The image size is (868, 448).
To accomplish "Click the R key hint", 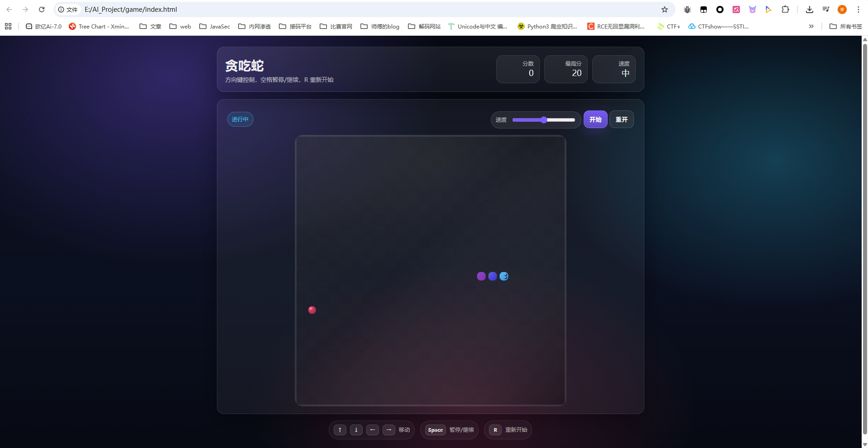I will coord(495,430).
